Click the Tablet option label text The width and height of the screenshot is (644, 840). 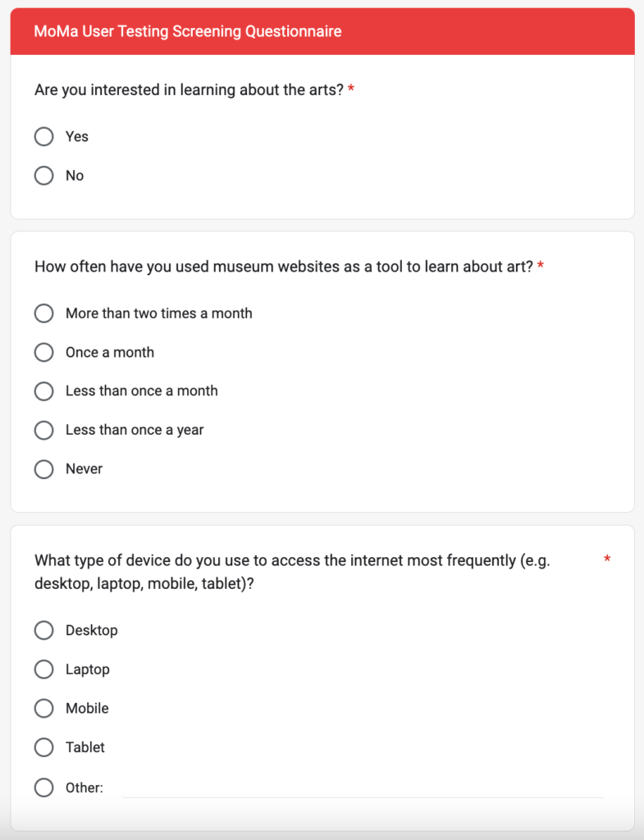point(85,747)
